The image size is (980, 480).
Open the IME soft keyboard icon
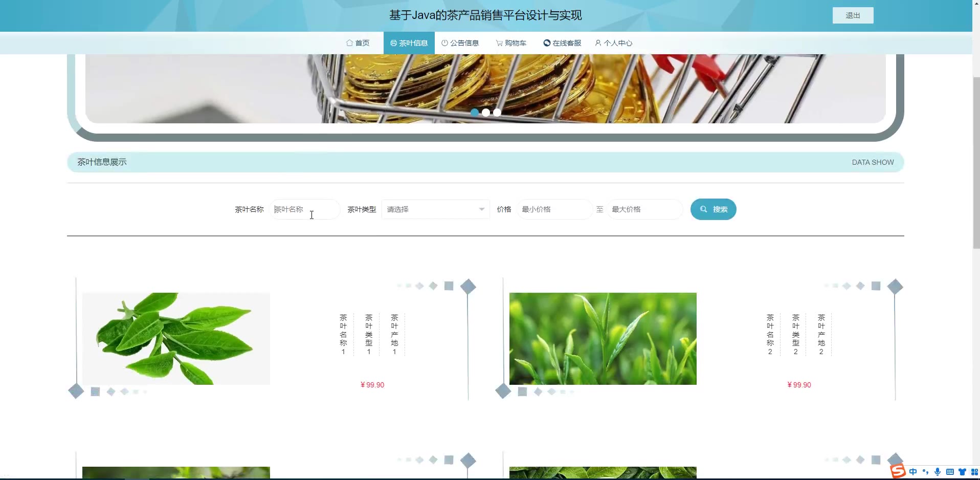(950, 472)
